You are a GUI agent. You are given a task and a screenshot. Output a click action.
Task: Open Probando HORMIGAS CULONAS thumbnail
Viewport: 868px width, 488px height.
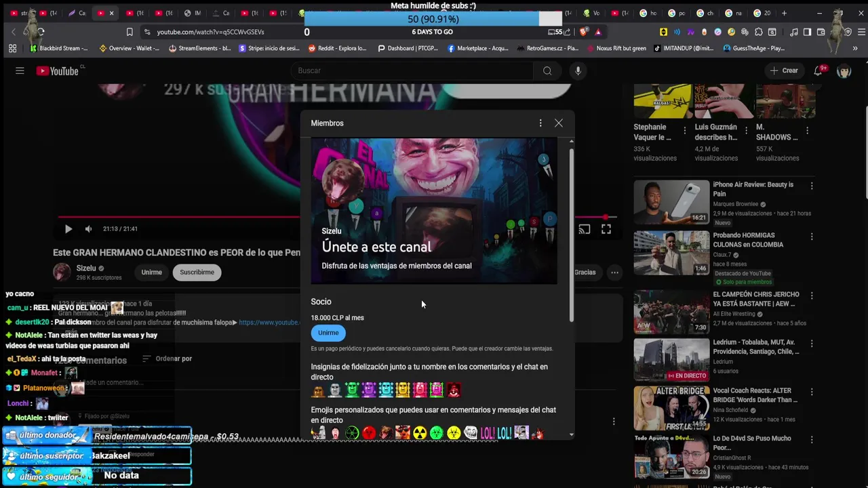click(671, 253)
